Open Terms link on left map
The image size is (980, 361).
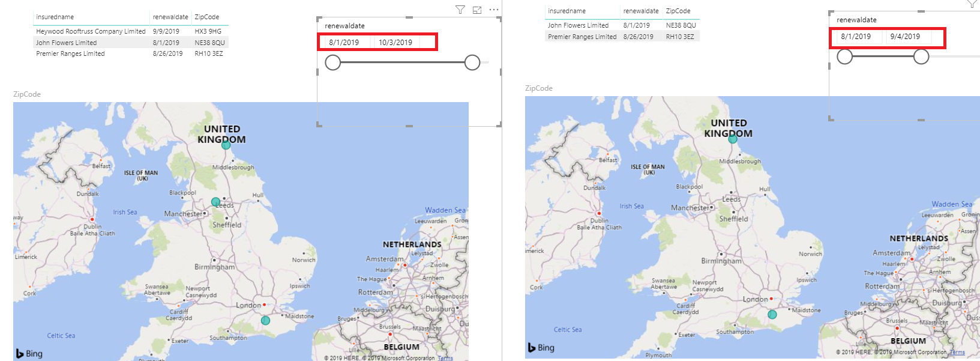click(445, 358)
